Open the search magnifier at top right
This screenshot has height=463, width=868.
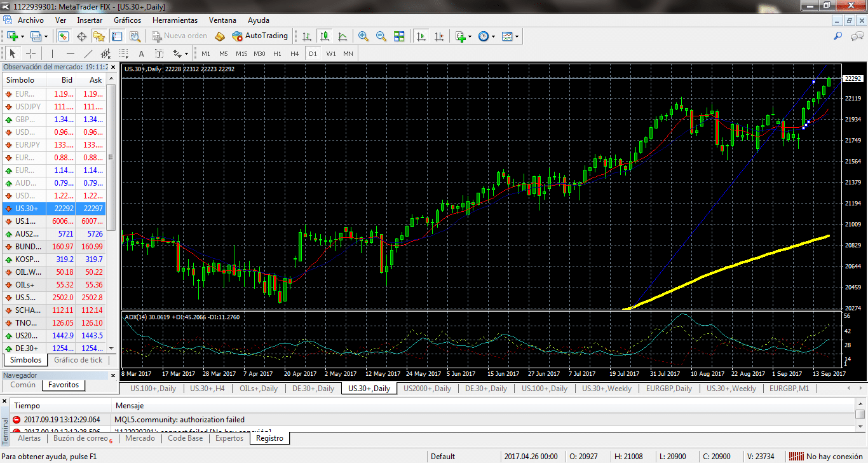click(838, 36)
